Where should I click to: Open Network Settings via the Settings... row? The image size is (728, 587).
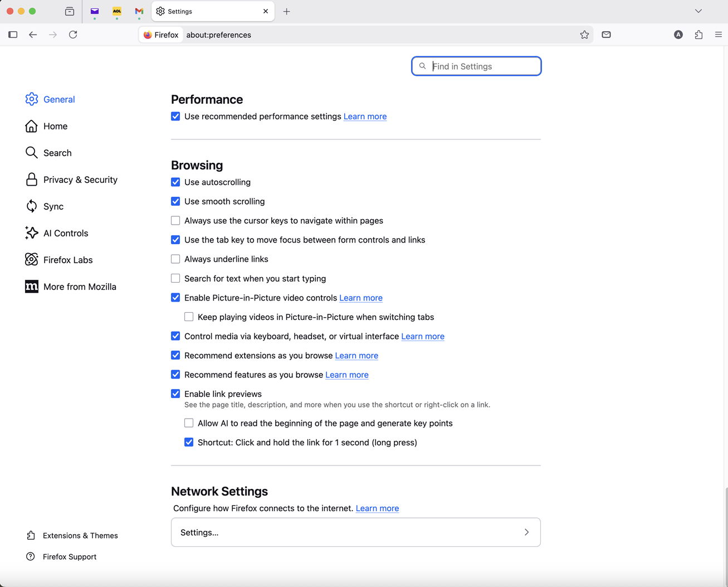(355, 532)
